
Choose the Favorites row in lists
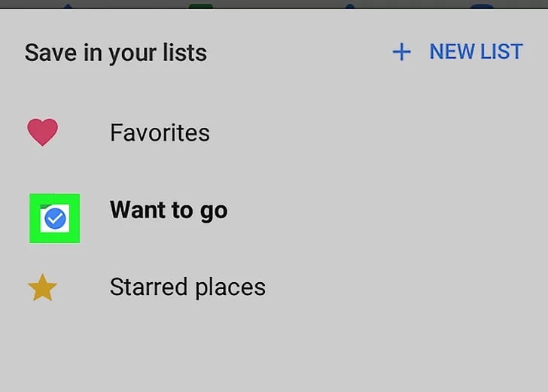tap(274, 132)
